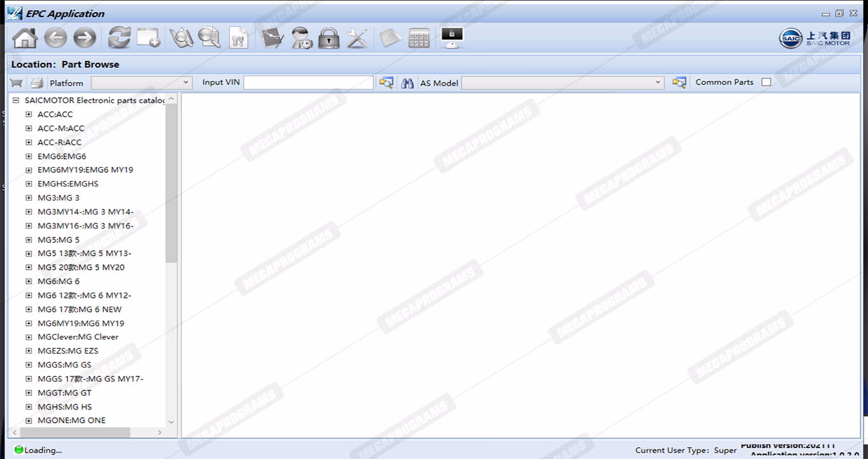Viewport: 868px width, 459px height.
Task: Go to the Home page icon
Action: [x=25, y=38]
